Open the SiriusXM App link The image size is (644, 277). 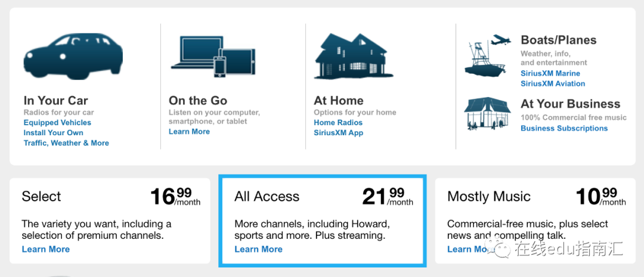coord(339,133)
